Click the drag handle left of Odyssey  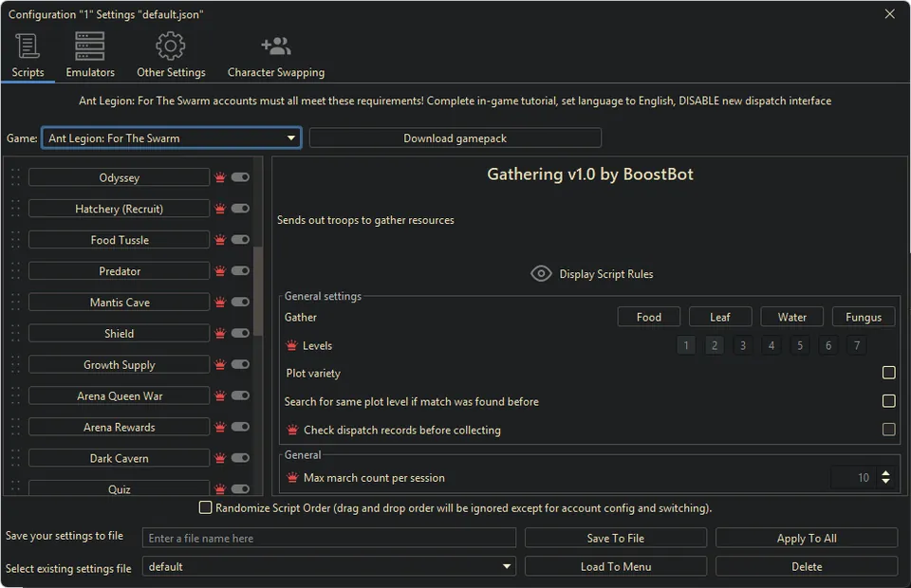(16, 177)
